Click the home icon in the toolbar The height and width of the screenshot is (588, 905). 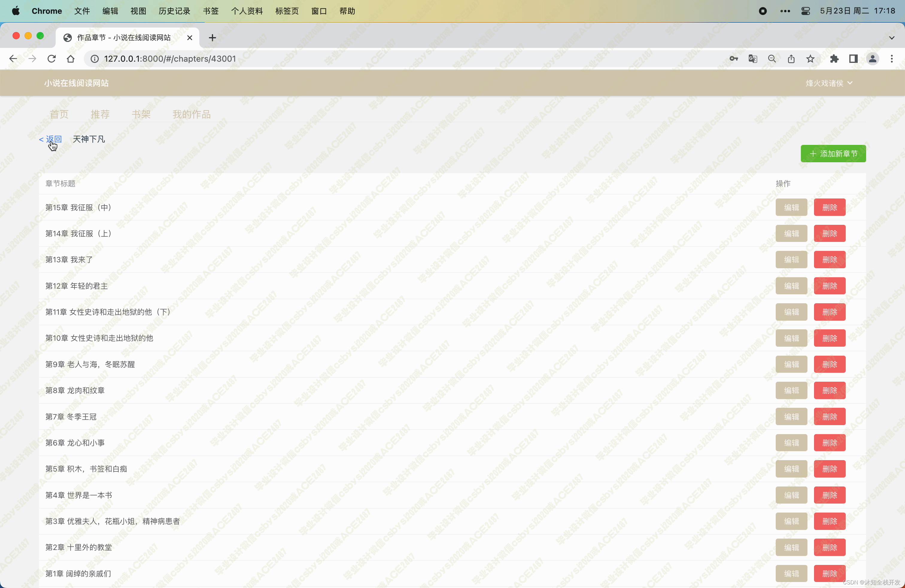(x=71, y=59)
